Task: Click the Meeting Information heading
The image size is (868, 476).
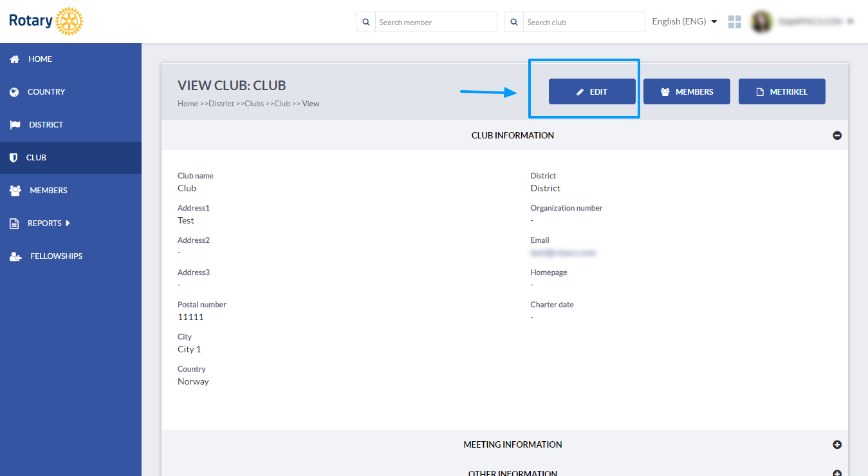Action: pyautogui.click(x=513, y=444)
